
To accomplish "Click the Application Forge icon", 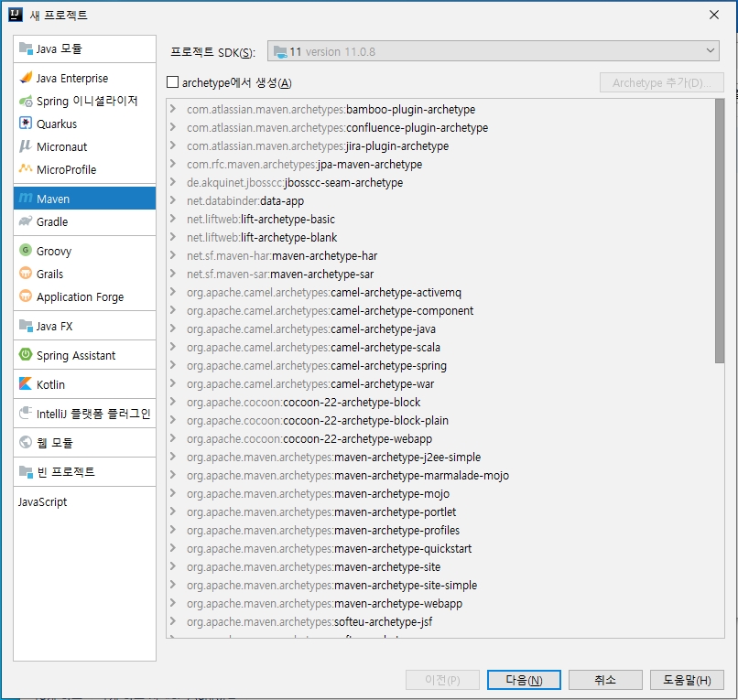I will (26, 296).
